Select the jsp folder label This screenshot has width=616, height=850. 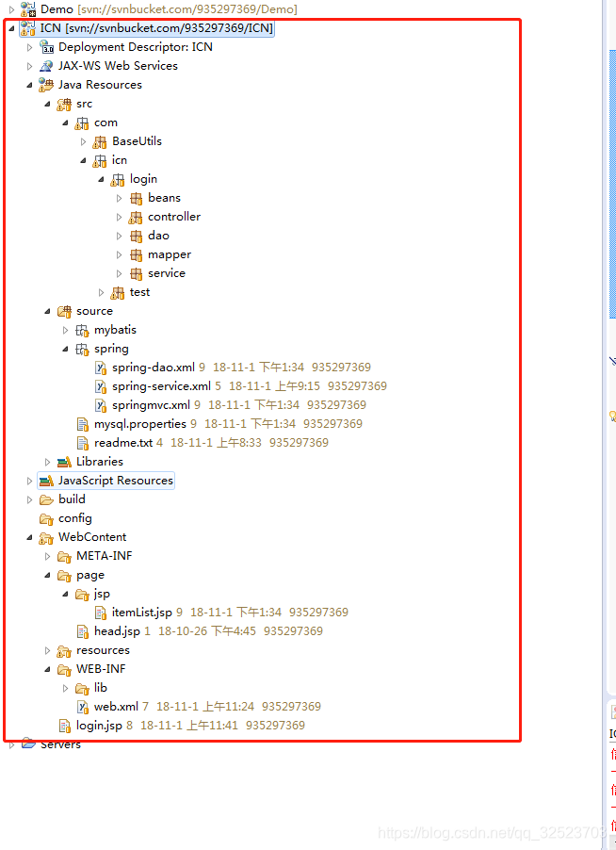click(x=102, y=594)
